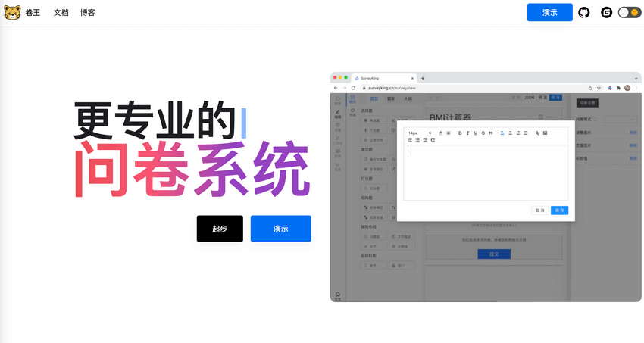Screen dimensions: 644x343
Task: Click the Chrome back arrow in the screenshot
Action: pyautogui.click(x=336, y=88)
